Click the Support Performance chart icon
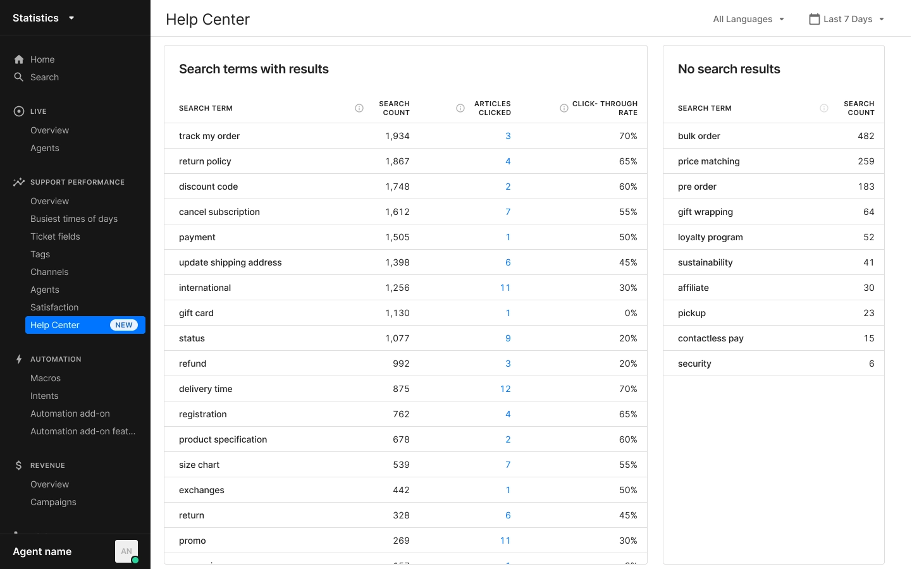 (x=19, y=182)
